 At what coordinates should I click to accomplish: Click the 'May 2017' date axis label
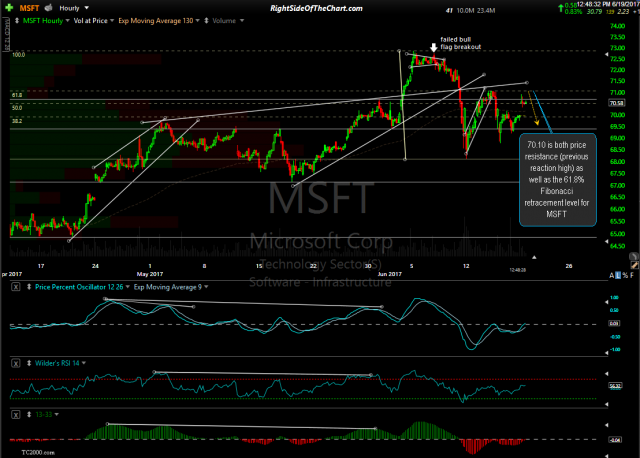[149, 274]
